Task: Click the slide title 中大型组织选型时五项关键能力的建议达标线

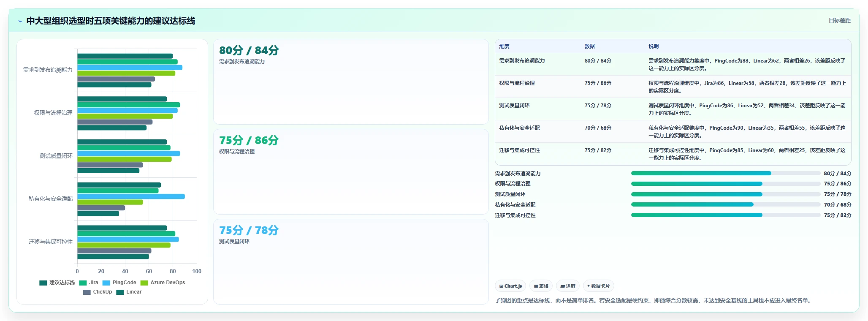Action: point(111,21)
